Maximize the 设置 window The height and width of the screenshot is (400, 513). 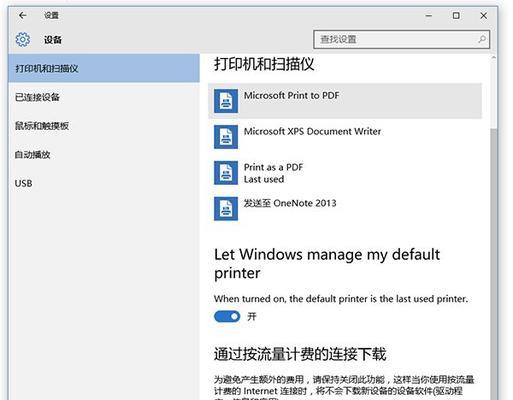point(456,16)
